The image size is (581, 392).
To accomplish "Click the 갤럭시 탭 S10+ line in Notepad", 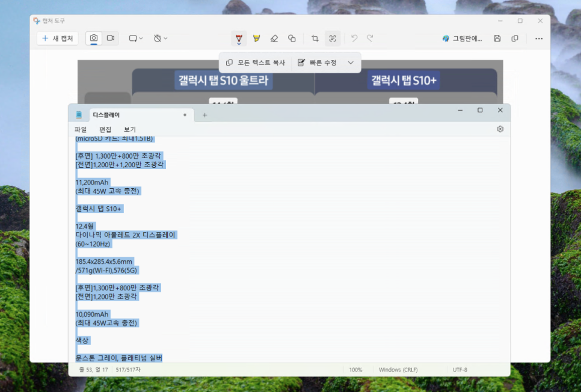I will (99, 209).
